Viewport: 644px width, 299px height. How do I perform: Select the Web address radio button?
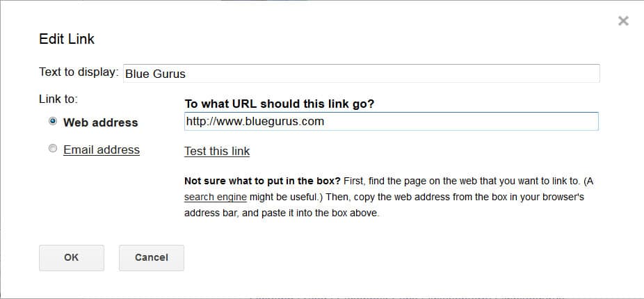coord(53,122)
